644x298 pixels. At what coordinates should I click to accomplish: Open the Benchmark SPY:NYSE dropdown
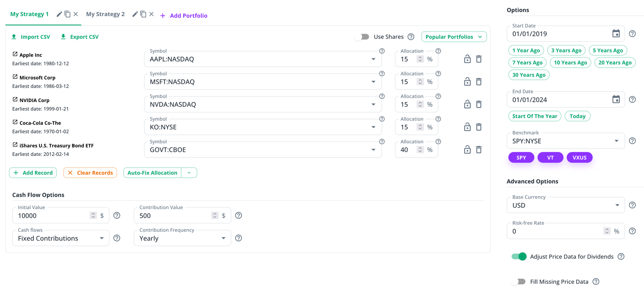(x=565, y=141)
